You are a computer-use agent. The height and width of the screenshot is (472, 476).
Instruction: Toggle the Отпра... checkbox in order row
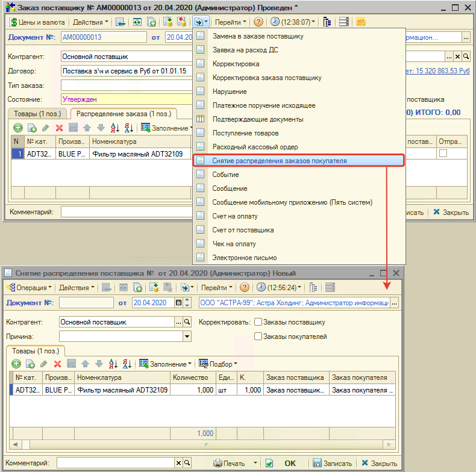tap(443, 154)
